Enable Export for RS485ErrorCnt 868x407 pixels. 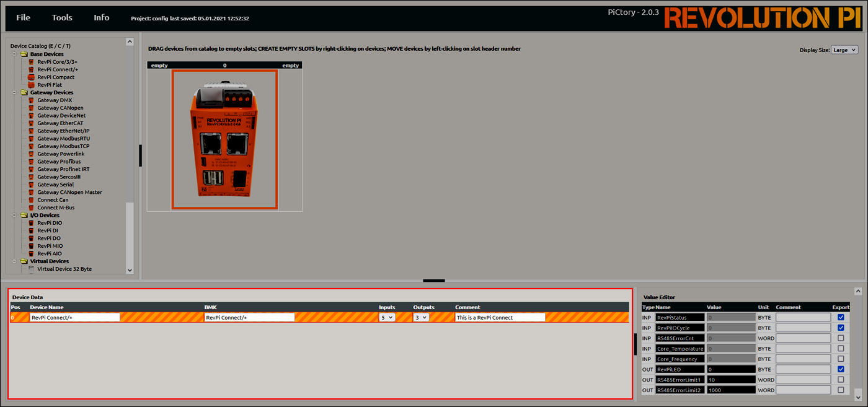pos(840,338)
